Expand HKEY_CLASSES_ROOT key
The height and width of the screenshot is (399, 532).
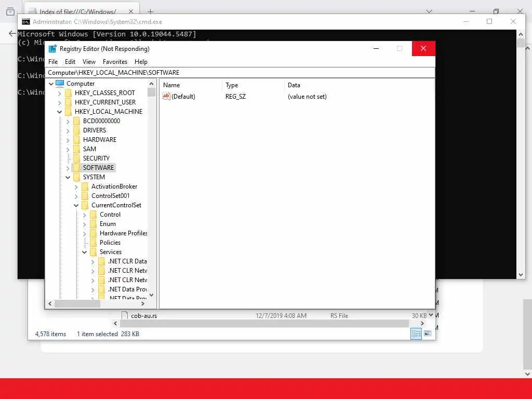[59, 93]
